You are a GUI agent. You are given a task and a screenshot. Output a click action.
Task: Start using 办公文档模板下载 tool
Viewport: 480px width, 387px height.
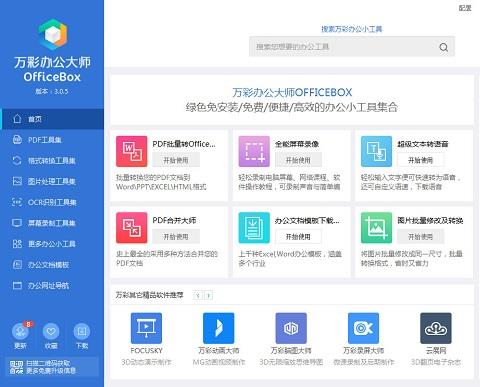(x=298, y=237)
